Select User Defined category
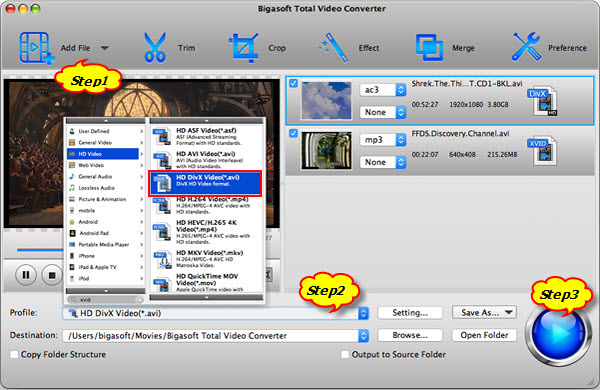This screenshot has height=390, width=600. point(104,131)
